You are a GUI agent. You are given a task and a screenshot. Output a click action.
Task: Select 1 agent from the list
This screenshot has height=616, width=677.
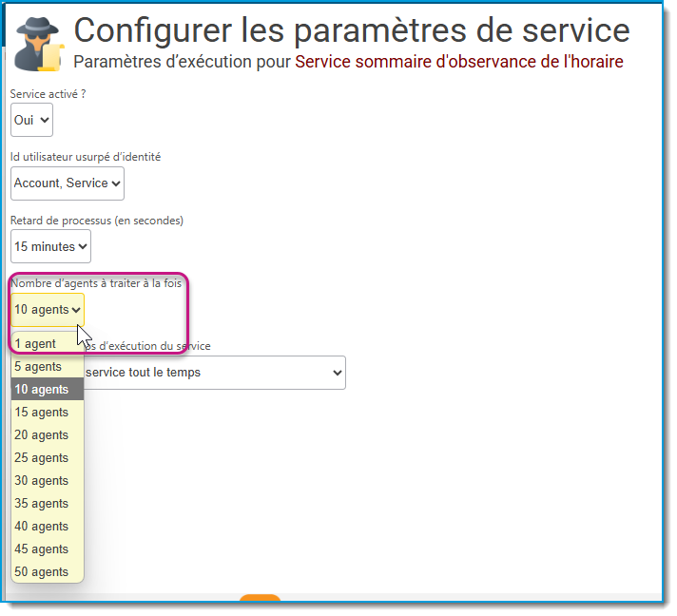click(x=48, y=343)
